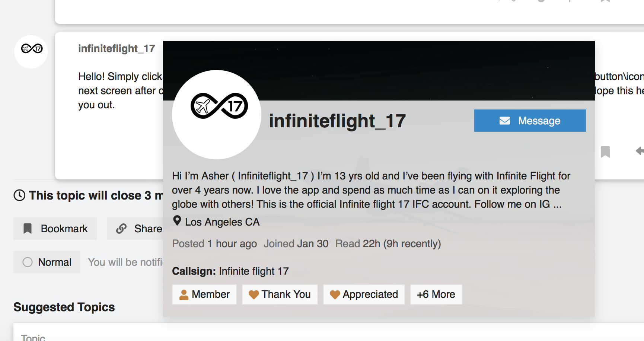Click the small infiniteflight_17 avatar beside the post
The width and height of the screenshot is (644, 341).
click(31, 51)
